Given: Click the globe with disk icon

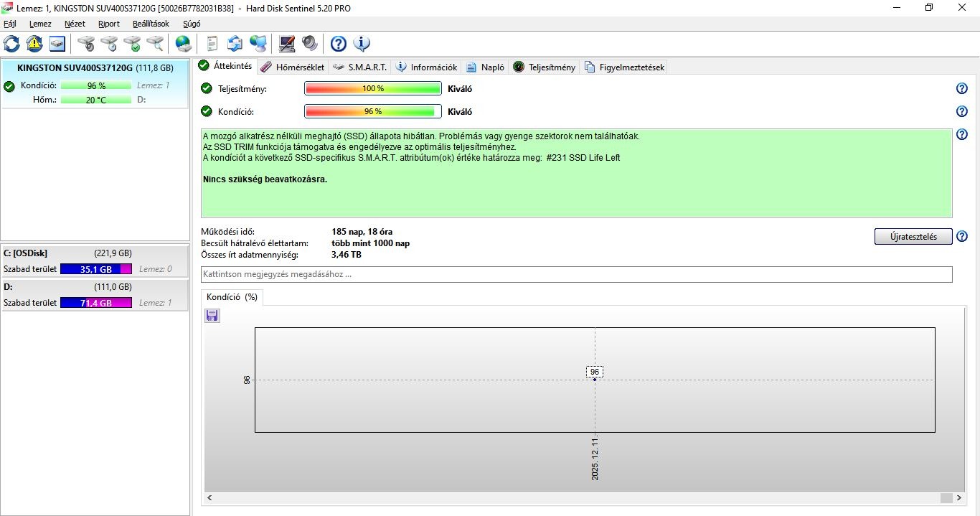Looking at the screenshot, I should coord(184,44).
